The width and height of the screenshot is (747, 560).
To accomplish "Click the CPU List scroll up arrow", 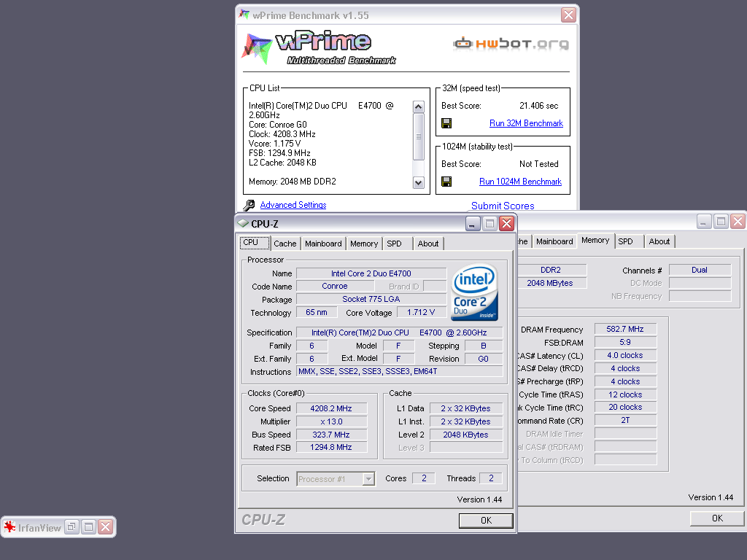I will (418, 106).
